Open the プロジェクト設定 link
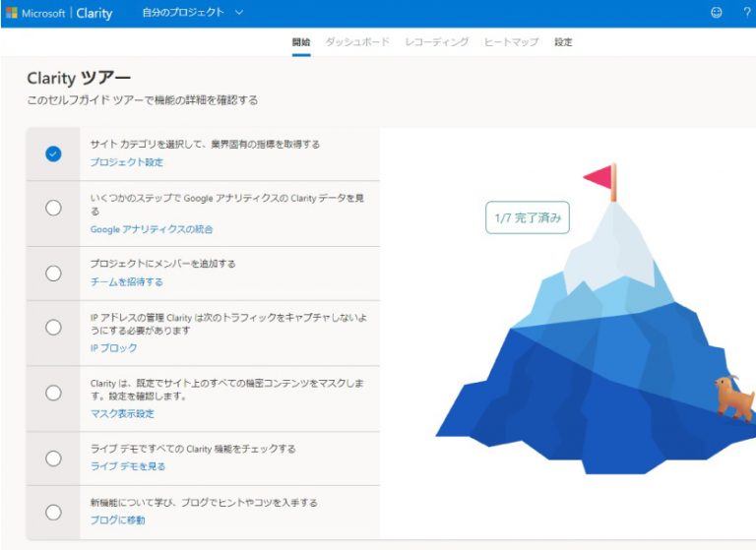 pos(127,162)
